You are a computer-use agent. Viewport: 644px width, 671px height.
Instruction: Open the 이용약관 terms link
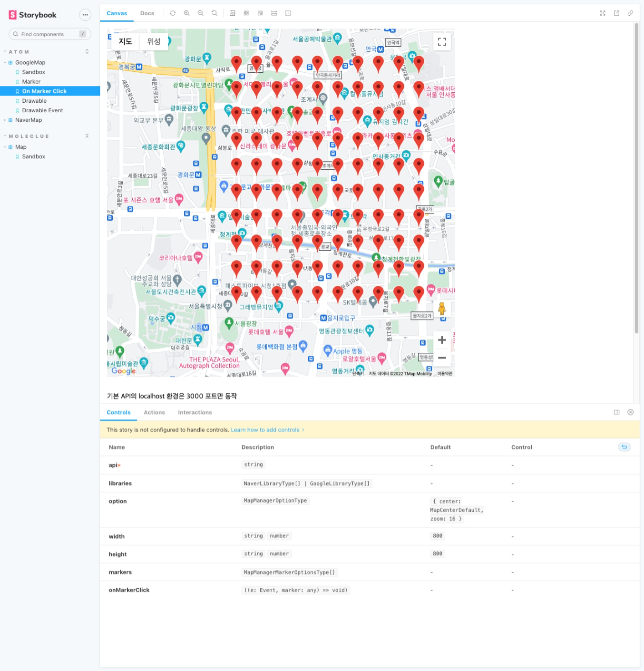coord(445,374)
